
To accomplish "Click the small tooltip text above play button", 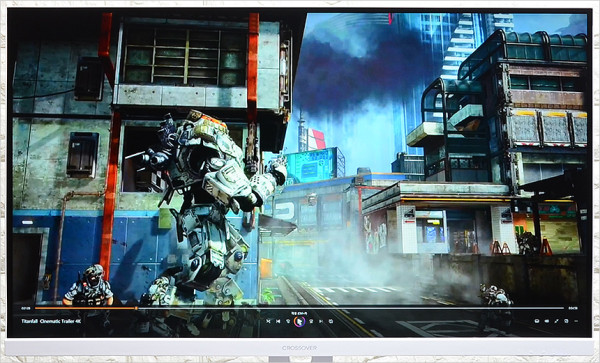I will pos(299,313).
